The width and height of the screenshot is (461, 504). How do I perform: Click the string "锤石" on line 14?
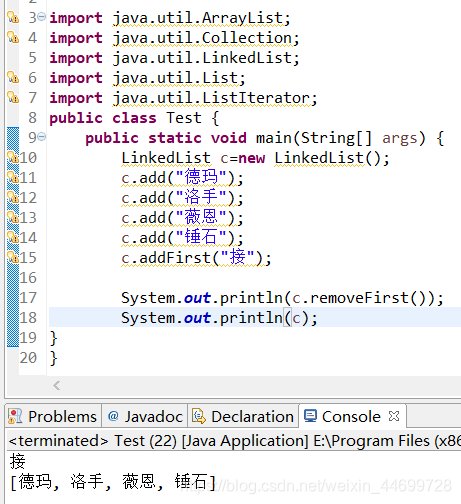(x=201, y=238)
